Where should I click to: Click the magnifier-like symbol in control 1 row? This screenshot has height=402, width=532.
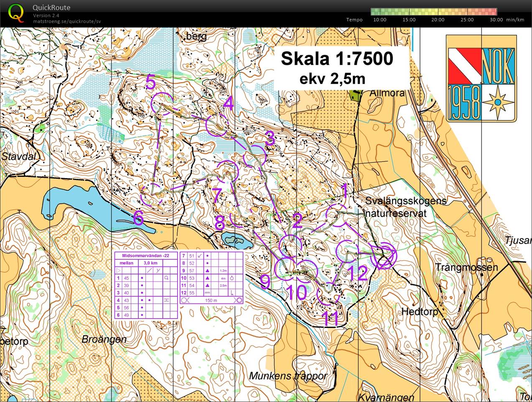point(166,278)
